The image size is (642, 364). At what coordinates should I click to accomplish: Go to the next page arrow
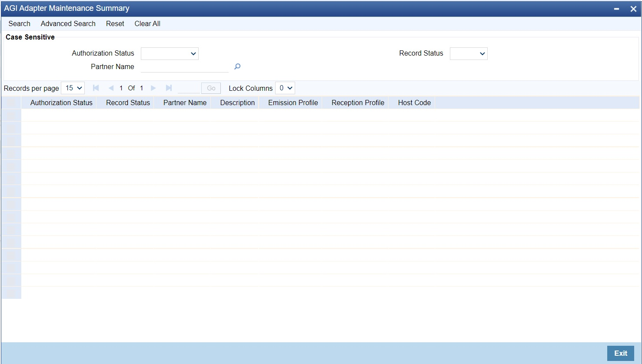click(x=153, y=88)
